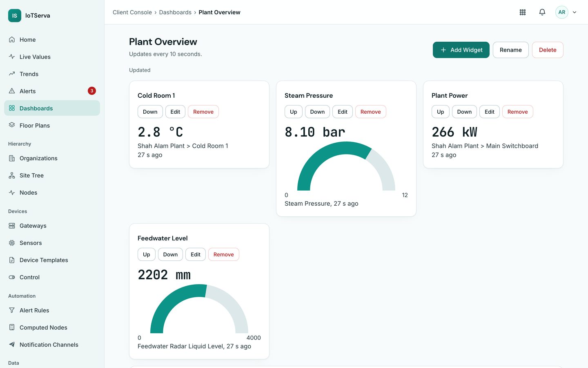Click the Delete dashboard button
The image size is (588, 368).
pyautogui.click(x=548, y=50)
